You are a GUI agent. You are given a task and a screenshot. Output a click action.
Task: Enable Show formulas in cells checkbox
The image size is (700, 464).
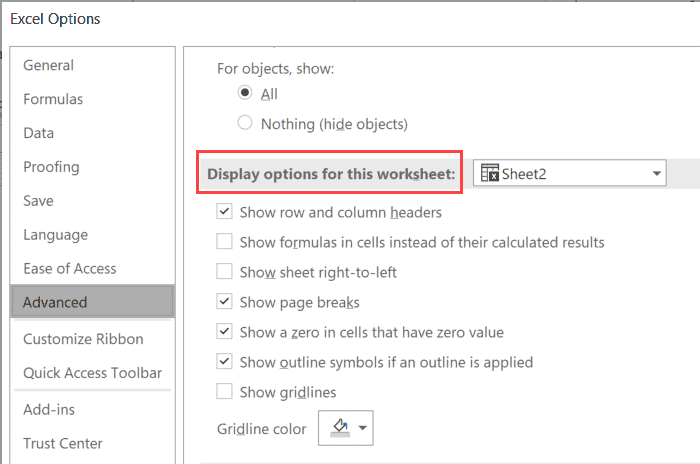(x=225, y=242)
